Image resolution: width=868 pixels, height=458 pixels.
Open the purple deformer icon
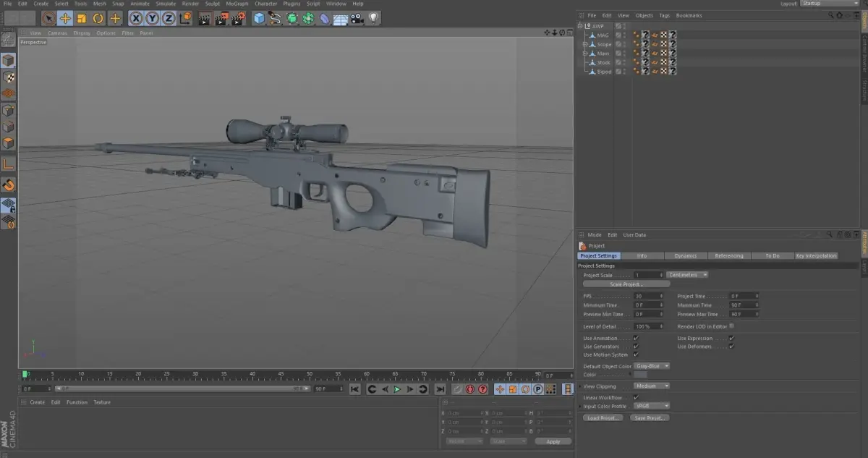click(x=325, y=18)
